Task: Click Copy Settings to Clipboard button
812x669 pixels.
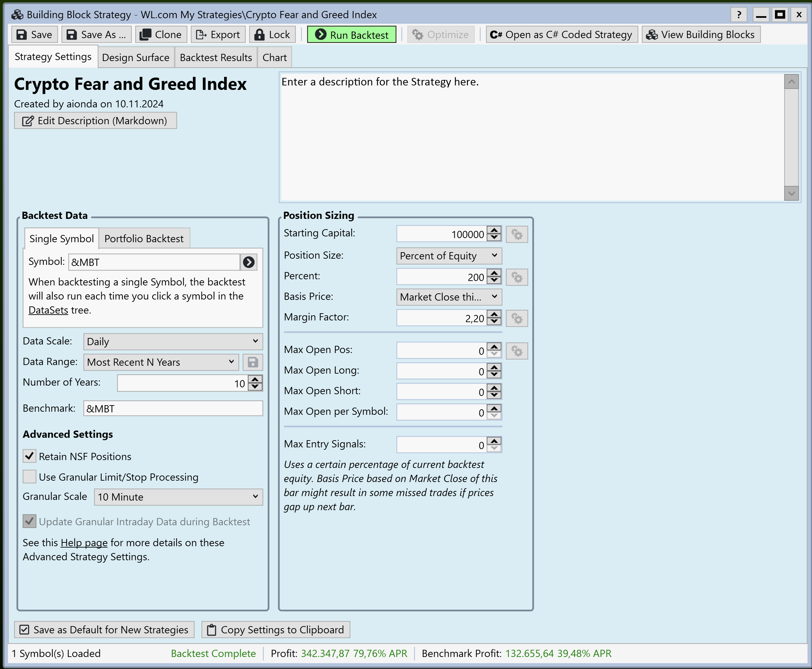Action: pyautogui.click(x=276, y=630)
